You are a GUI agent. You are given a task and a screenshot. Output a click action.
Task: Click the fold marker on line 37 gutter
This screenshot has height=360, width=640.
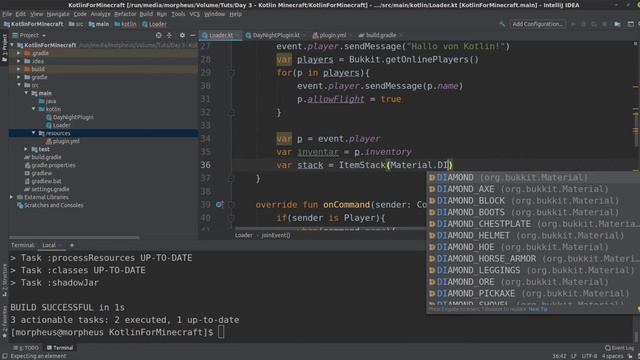tap(231, 178)
